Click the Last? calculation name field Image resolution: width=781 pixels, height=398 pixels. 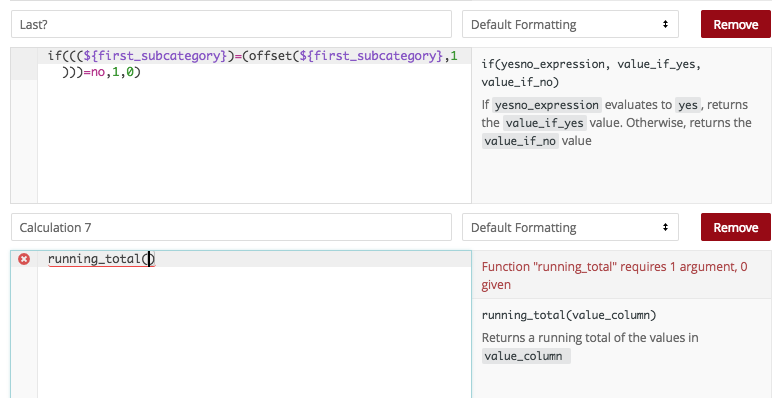231,24
